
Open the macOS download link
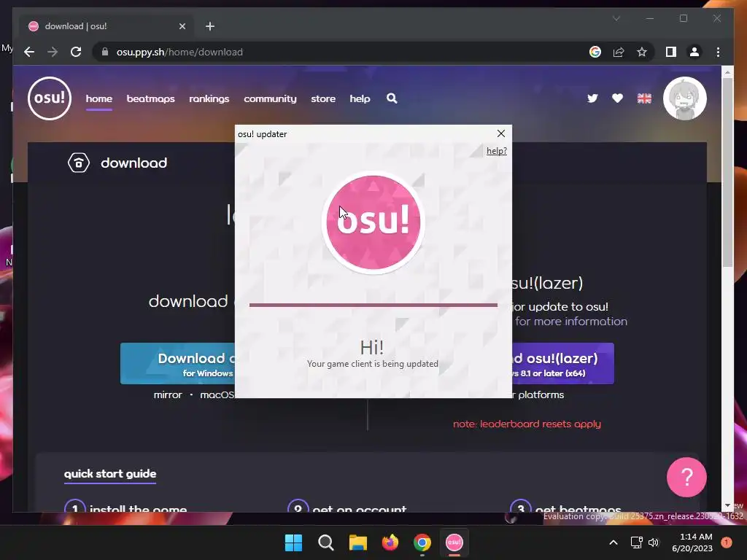[217, 394]
